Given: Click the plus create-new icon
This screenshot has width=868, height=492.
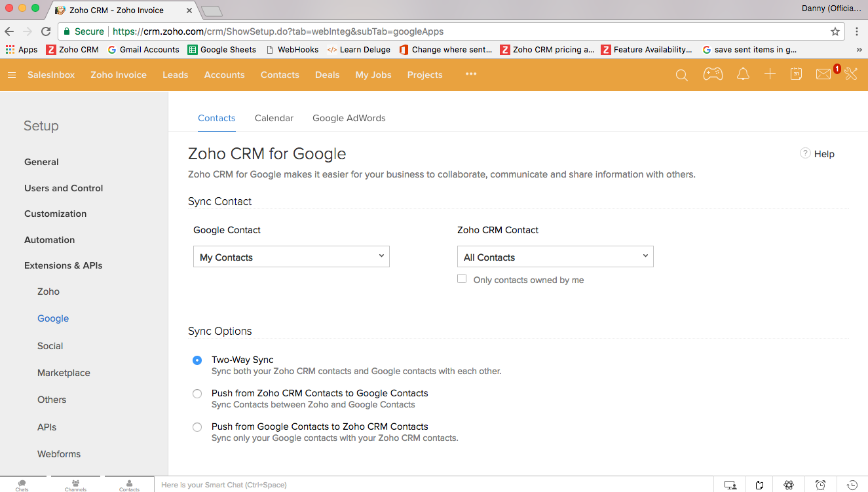Looking at the screenshot, I should tap(770, 75).
